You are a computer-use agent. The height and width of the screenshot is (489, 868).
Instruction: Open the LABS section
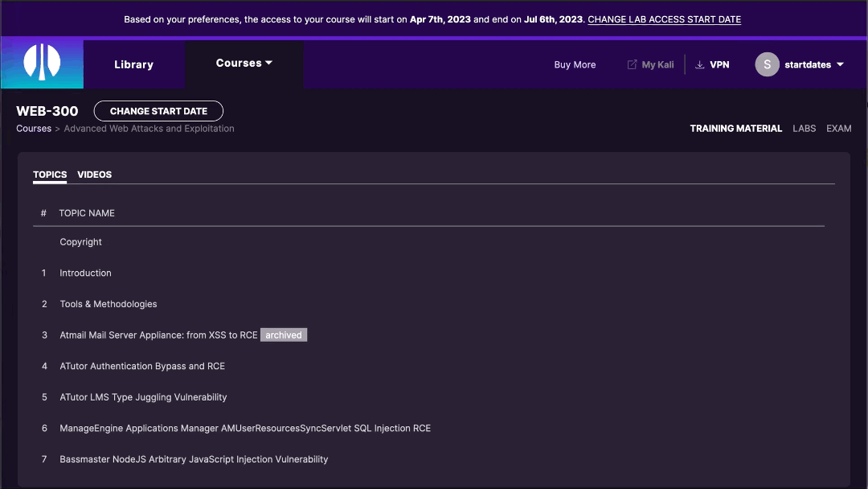(x=804, y=128)
